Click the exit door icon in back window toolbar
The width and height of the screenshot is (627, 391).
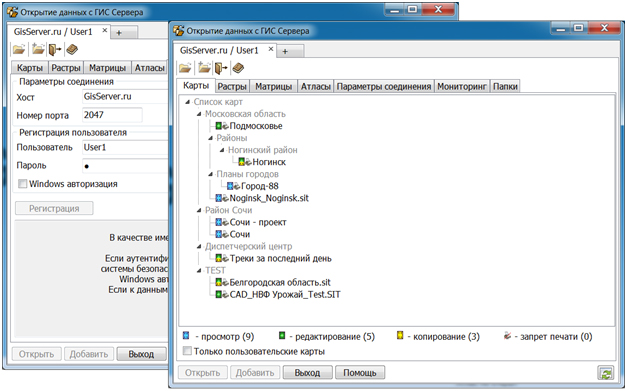click(55, 50)
